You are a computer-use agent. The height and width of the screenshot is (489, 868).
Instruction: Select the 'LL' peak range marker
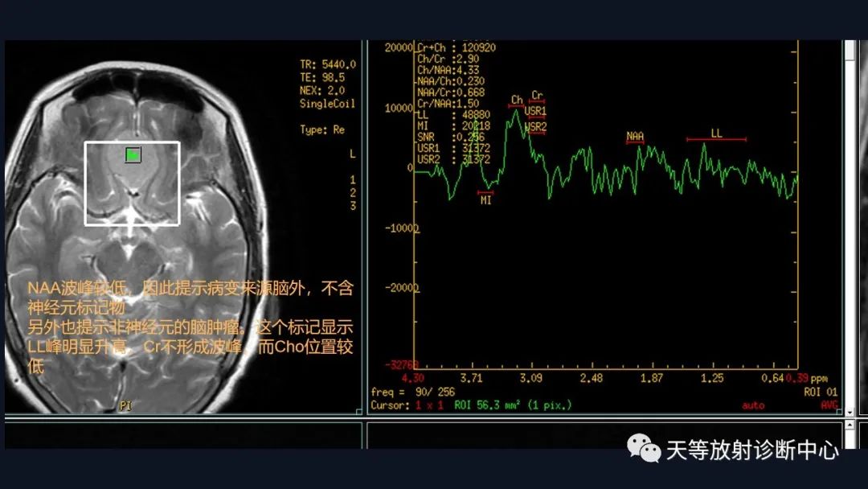(716, 134)
